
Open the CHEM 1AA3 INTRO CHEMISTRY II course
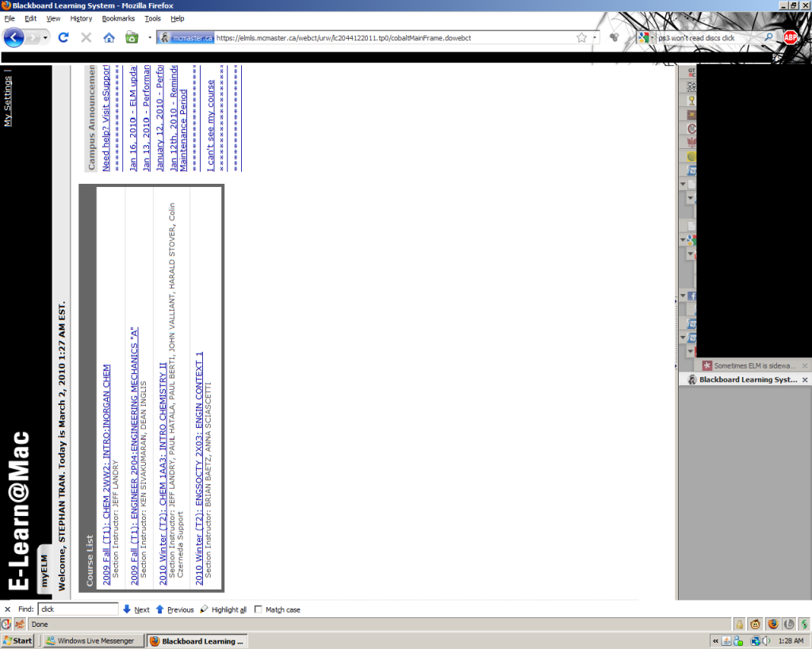[x=163, y=474]
